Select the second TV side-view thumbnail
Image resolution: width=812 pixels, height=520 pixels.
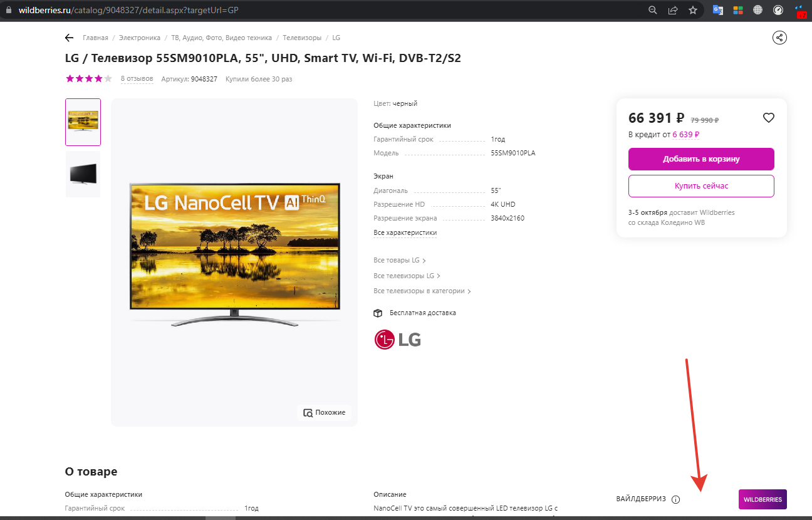pyautogui.click(x=83, y=174)
